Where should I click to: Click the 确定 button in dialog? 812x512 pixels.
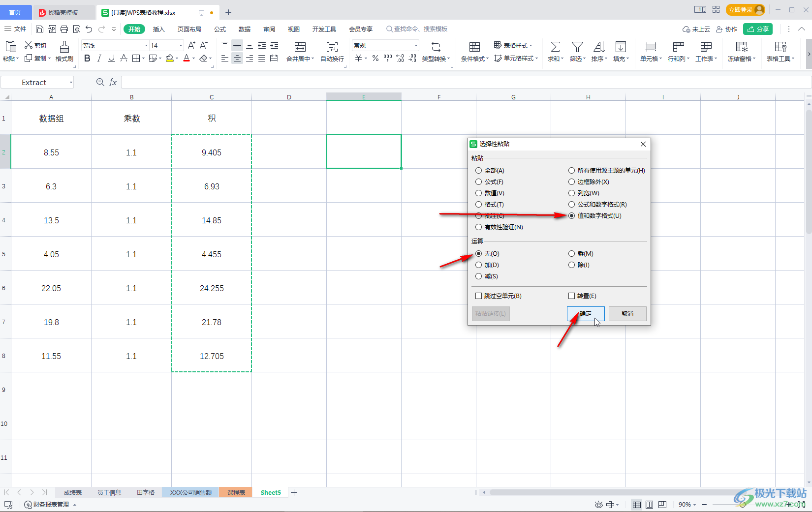586,314
